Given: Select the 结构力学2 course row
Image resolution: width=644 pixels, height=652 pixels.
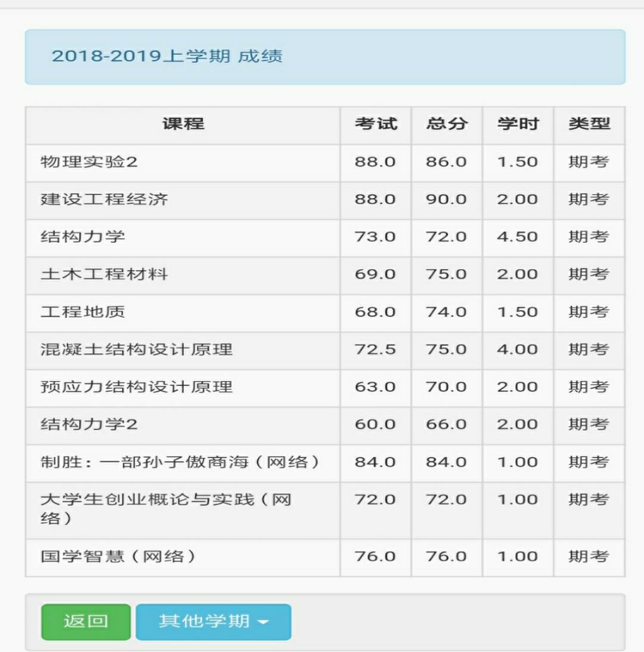Looking at the screenshot, I should [89, 425].
